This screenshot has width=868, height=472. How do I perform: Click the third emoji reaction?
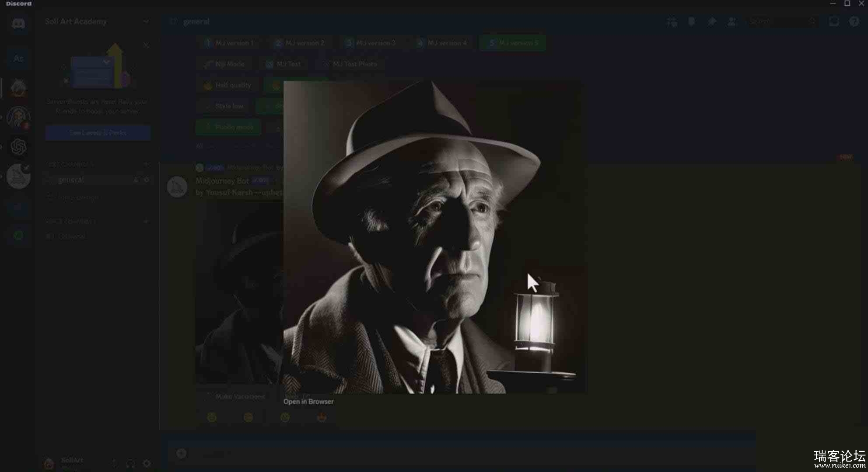(x=285, y=418)
